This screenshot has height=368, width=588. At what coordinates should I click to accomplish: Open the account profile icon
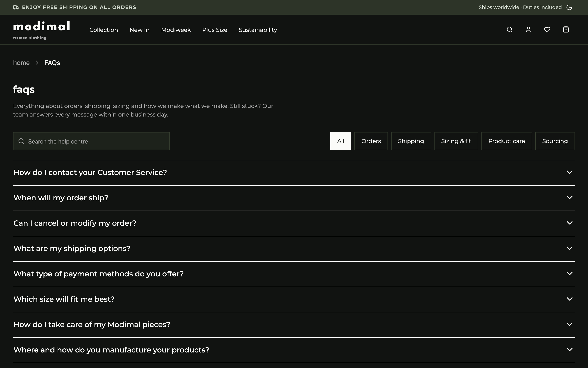pos(528,30)
